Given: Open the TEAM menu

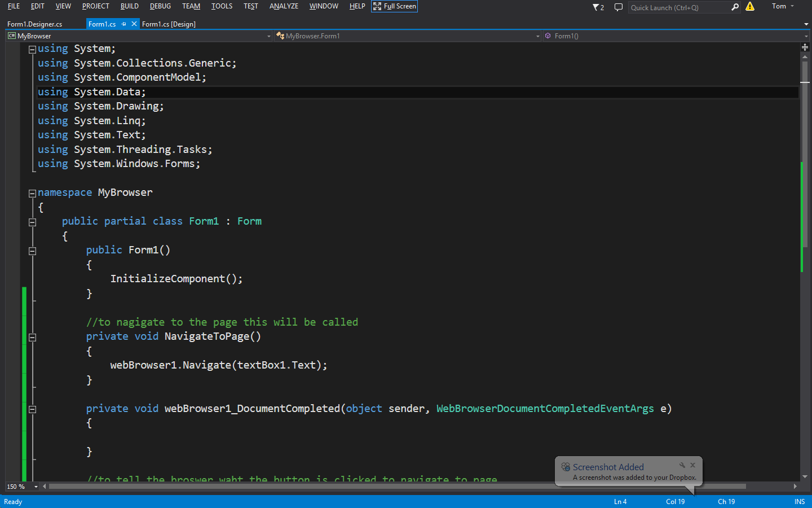Looking at the screenshot, I should (191, 6).
